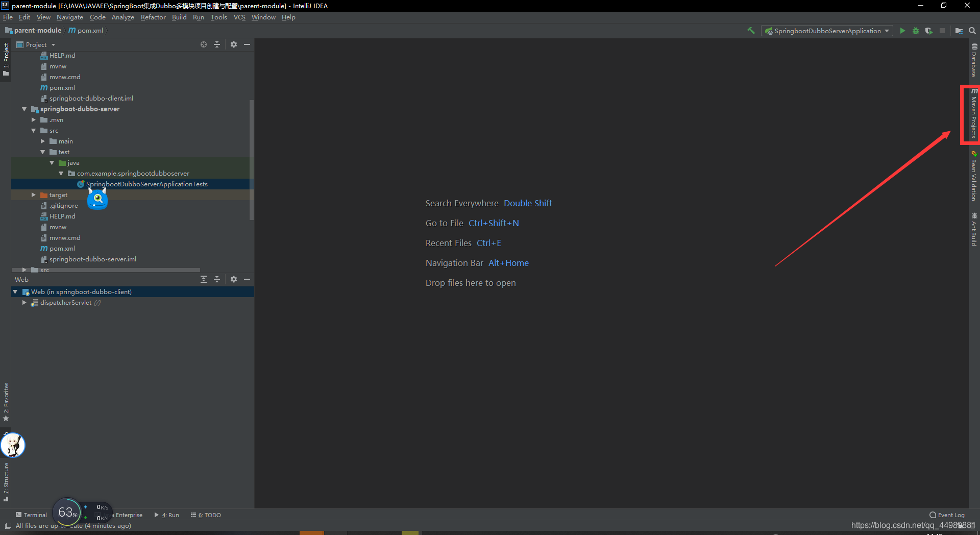Open the File menu
This screenshot has width=980, height=535.
tap(8, 17)
